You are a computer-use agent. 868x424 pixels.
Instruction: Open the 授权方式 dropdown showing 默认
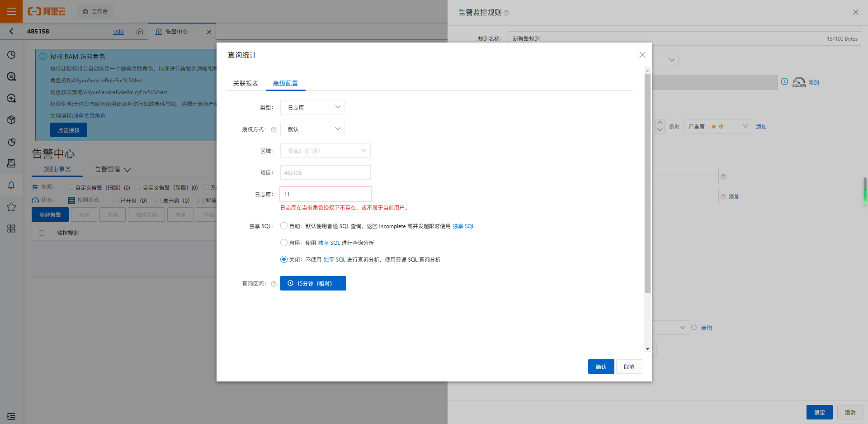point(312,129)
